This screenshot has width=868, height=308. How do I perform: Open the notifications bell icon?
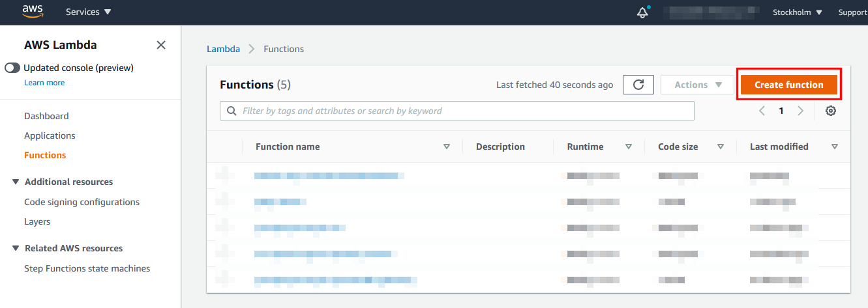click(x=643, y=12)
